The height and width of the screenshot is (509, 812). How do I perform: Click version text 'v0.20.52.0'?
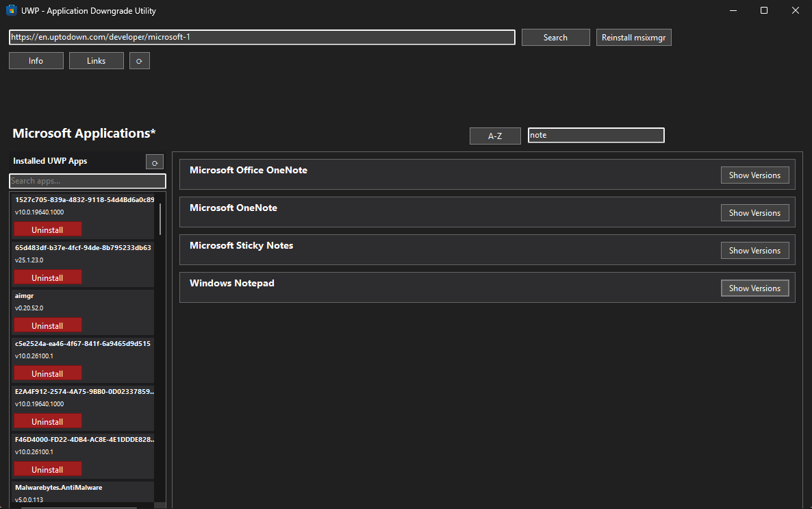[29, 308]
